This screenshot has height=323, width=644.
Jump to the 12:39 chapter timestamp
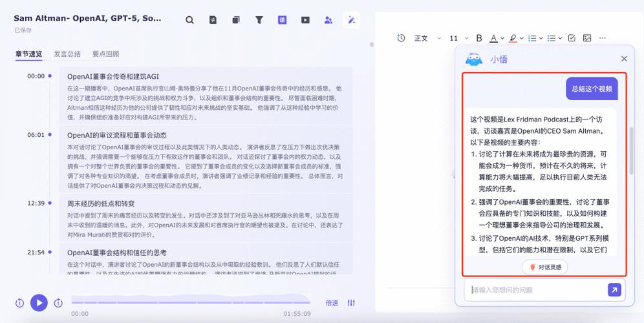click(36, 203)
